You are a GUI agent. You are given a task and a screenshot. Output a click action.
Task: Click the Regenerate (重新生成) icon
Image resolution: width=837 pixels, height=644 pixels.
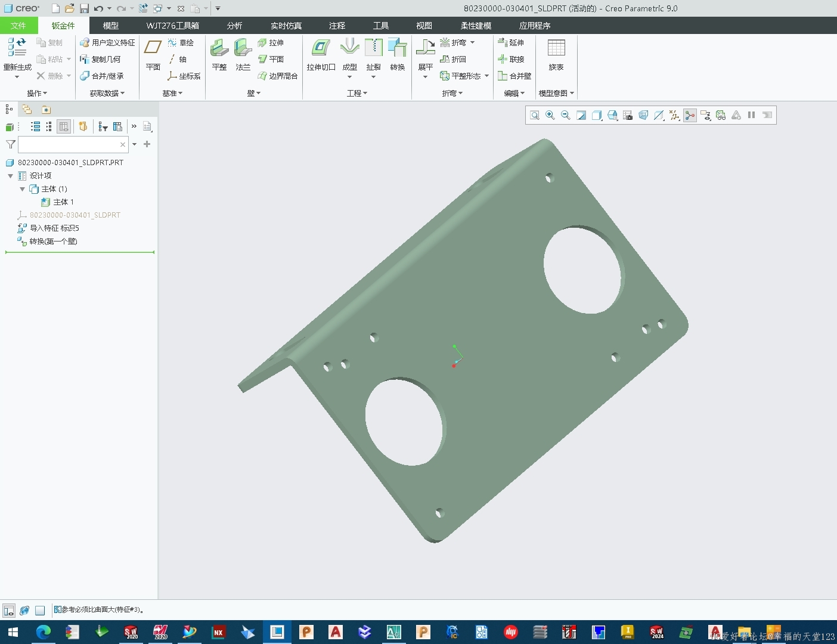[17, 48]
